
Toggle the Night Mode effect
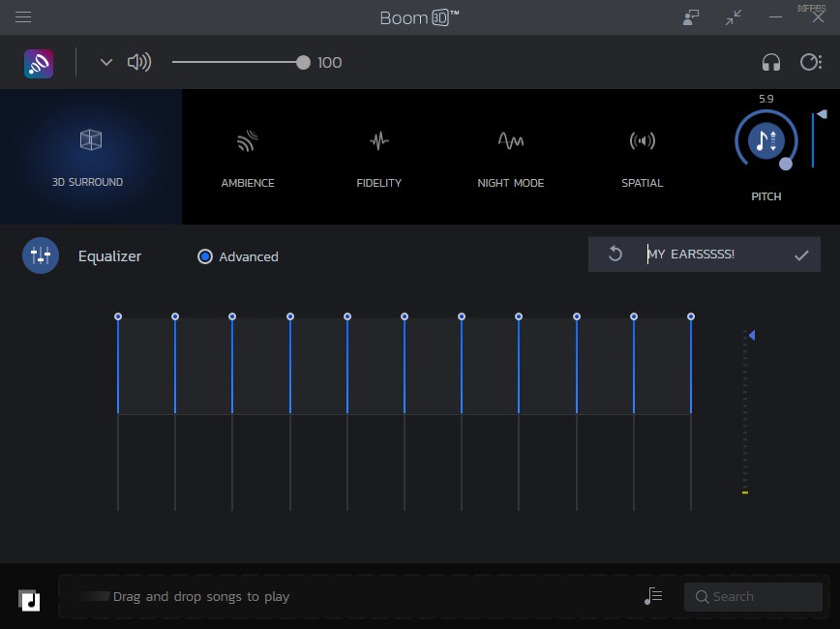(x=510, y=157)
